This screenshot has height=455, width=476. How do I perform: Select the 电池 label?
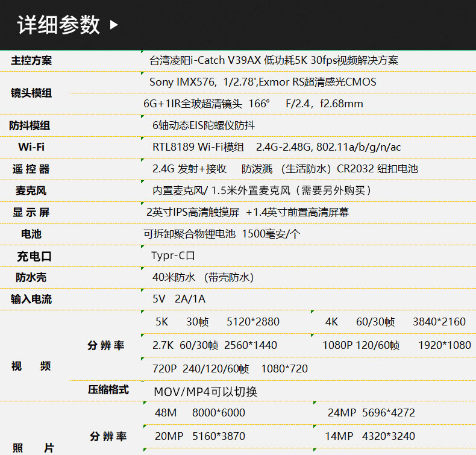(31, 234)
